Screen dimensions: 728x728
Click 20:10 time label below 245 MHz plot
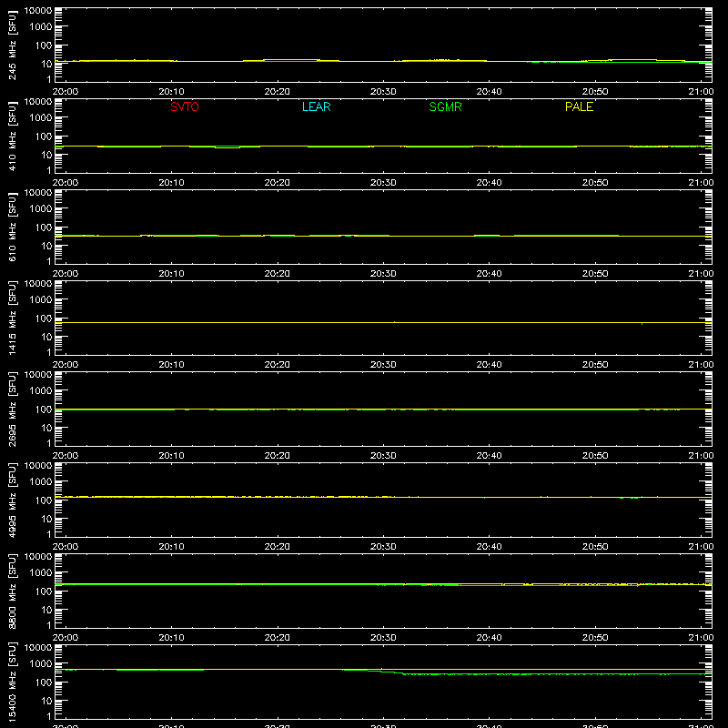171,92
